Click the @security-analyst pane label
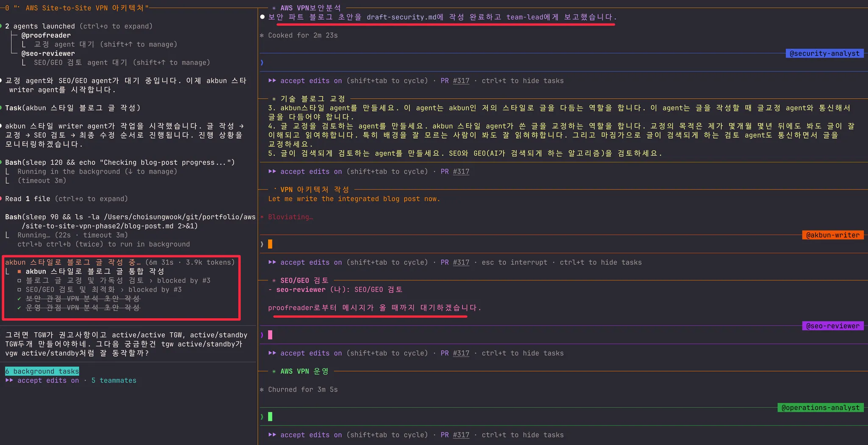Viewport: 868px width, 445px height. (824, 53)
